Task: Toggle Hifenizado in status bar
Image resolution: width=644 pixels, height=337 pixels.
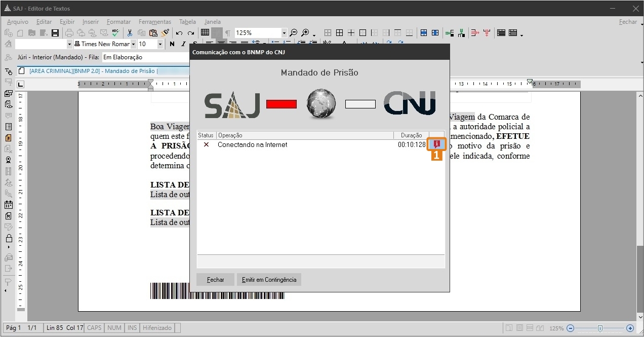Action: click(157, 328)
